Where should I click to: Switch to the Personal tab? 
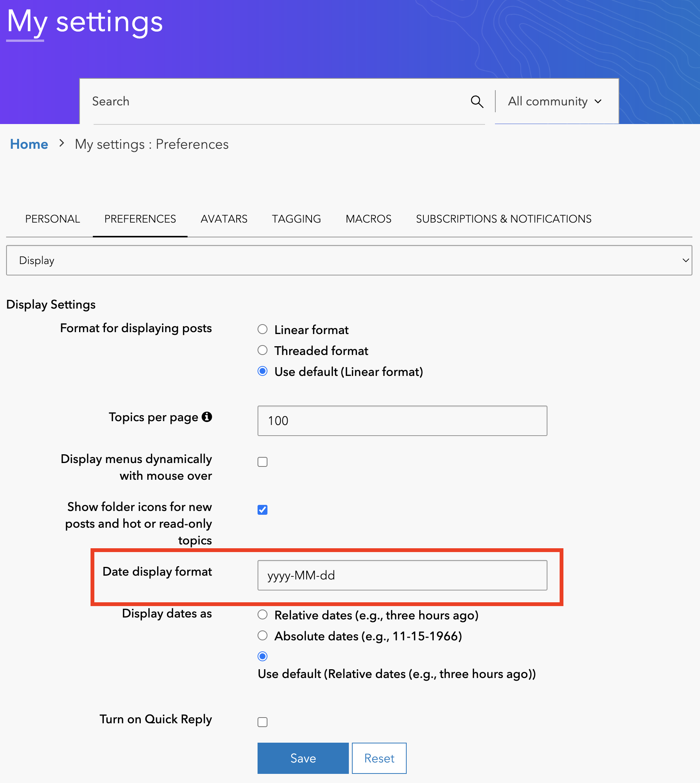[53, 219]
